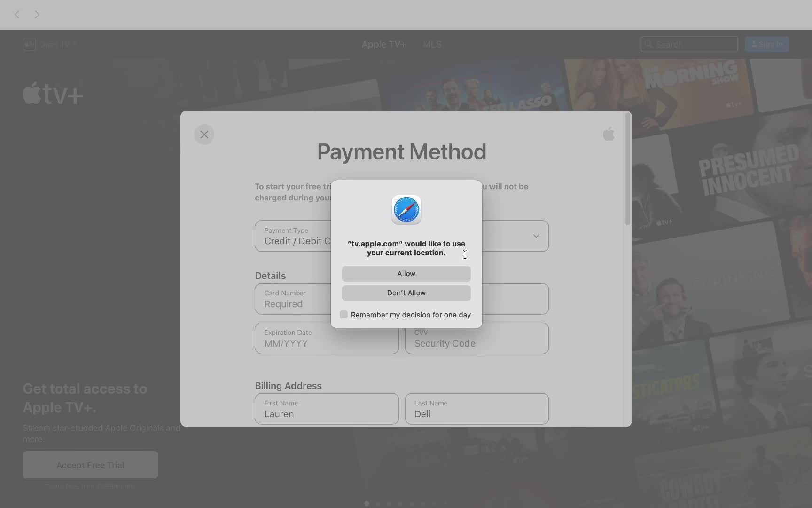Image resolution: width=812 pixels, height=508 pixels.
Task: Click the Sign In button
Action: pyautogui.click(x=767, y=44)
